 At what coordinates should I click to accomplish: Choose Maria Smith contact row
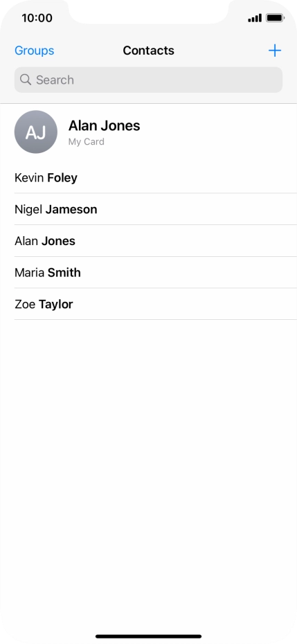point(155,273)
